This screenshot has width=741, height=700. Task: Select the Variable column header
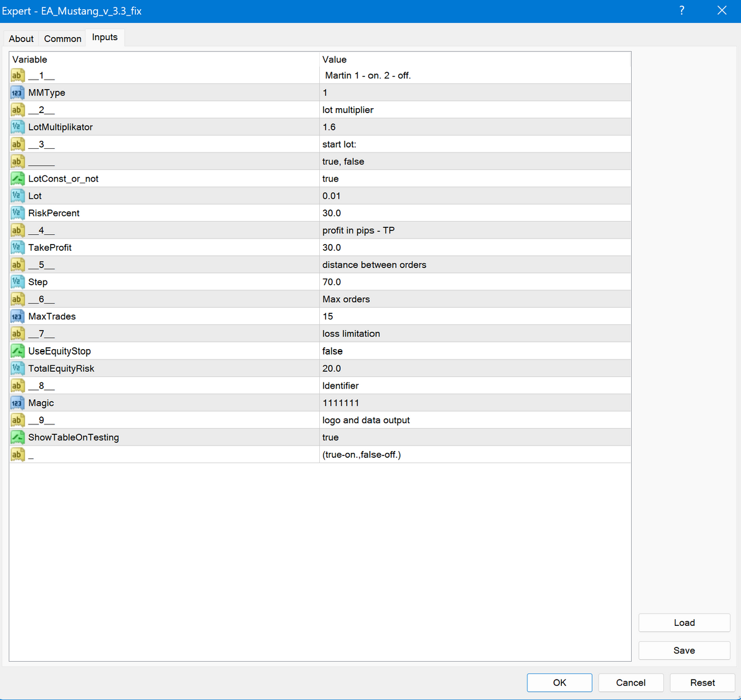pos(30,59)
